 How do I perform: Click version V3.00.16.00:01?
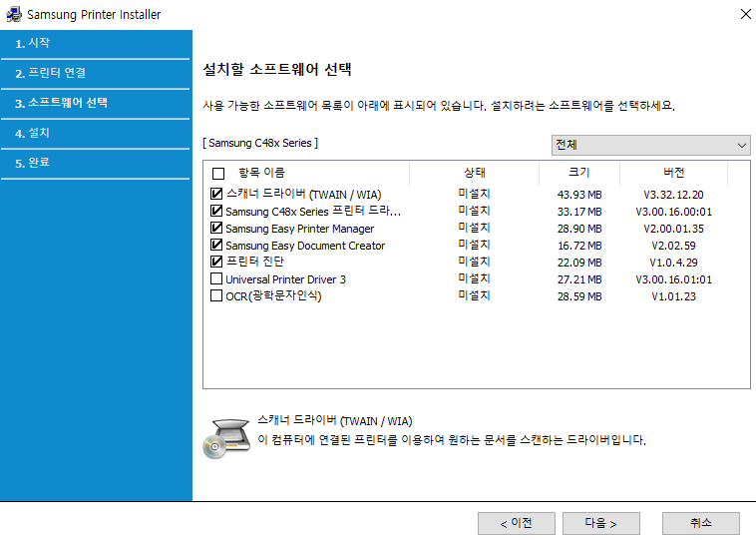point(673,212)
